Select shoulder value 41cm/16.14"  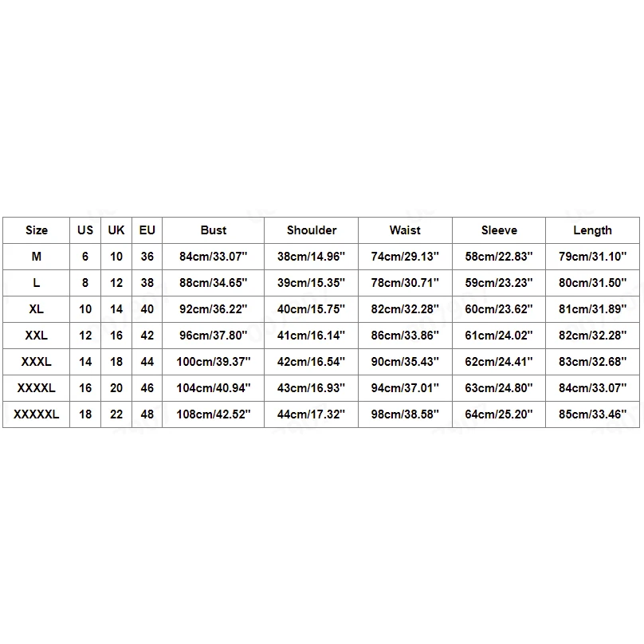click(312, 336)
